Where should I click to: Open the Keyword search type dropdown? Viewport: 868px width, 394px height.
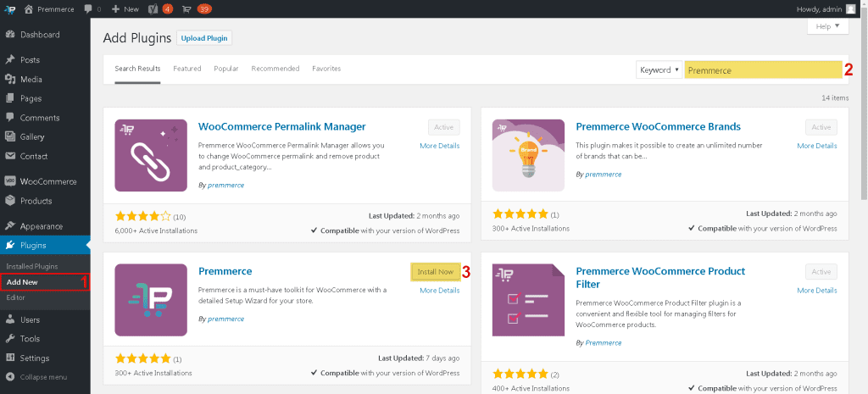(x=659, y=70)
